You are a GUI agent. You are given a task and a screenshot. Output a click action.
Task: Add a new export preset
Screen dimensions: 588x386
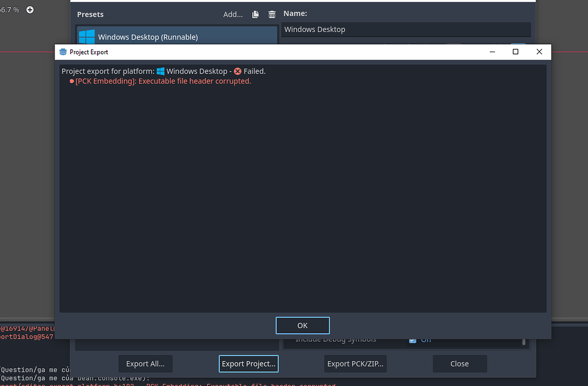pyautogui.click(x=233, y=14)
